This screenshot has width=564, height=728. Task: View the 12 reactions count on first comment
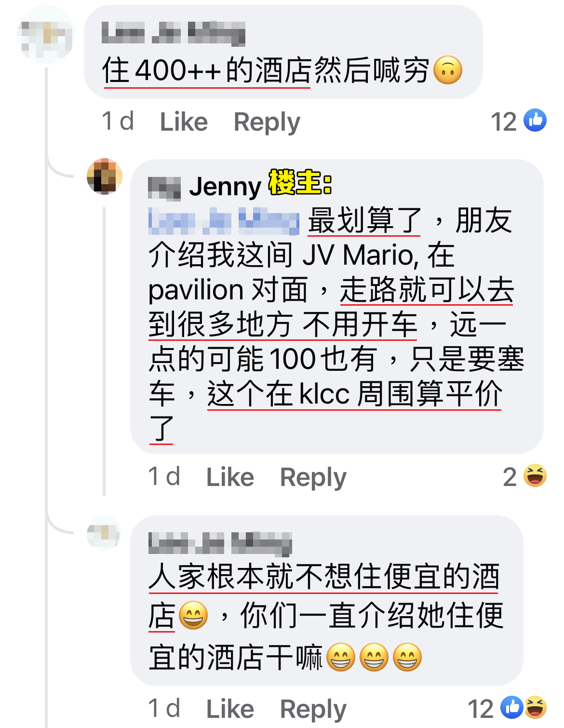pyautogui.click(x=504, y=121)
